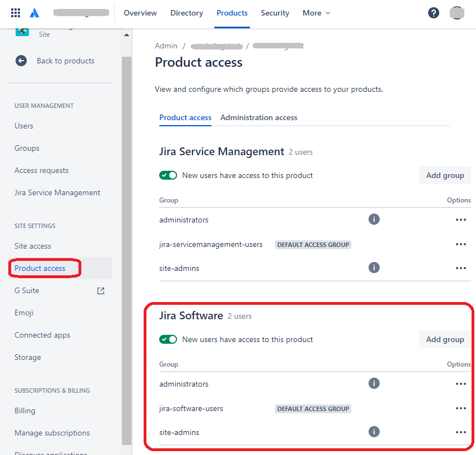Image resolution: width=476 pixels, height=455 pixels.
Task: Toggle new user access for Jira Service Management
Action: point(168,175)
